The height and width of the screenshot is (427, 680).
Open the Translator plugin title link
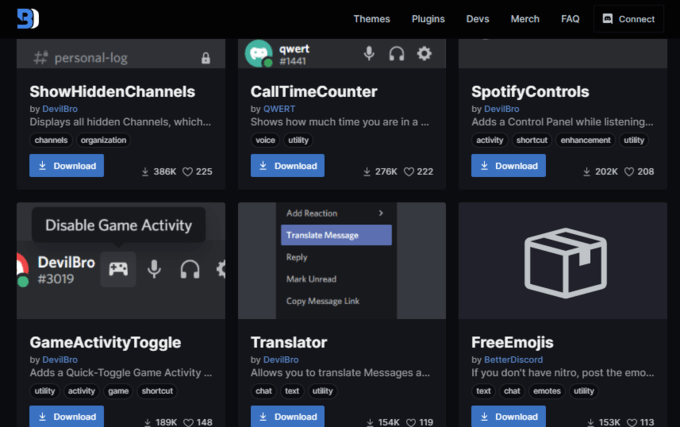[x=289, y=343]
